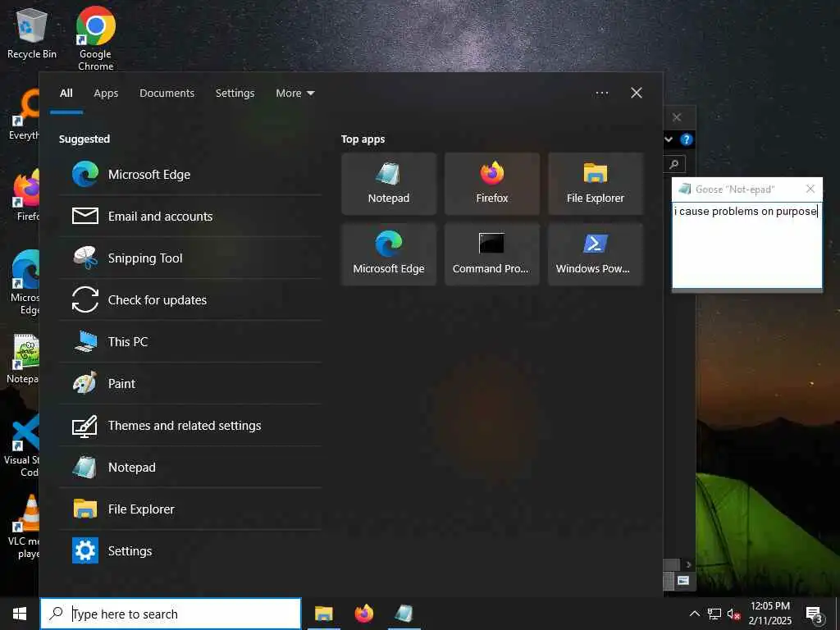Open Microsoft Edge tile in Top apps
Screen dimensions: 840x630
388,254
